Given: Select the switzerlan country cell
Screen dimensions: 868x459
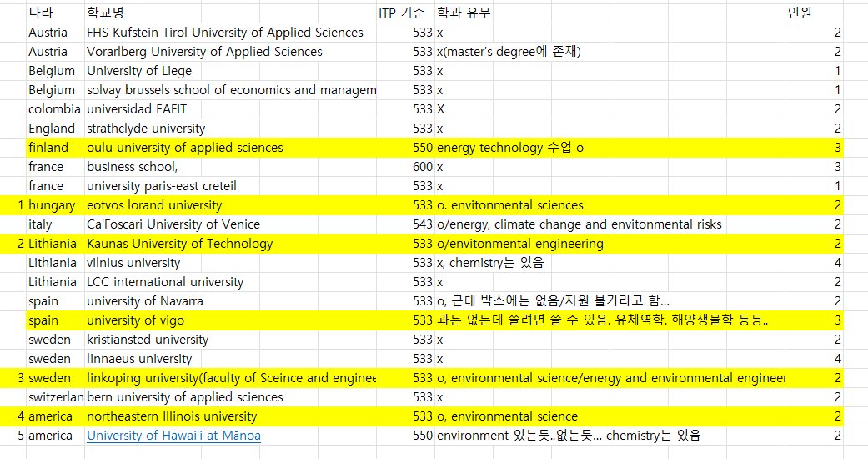Looking at the screenshot, I should (x=56, y=397).
